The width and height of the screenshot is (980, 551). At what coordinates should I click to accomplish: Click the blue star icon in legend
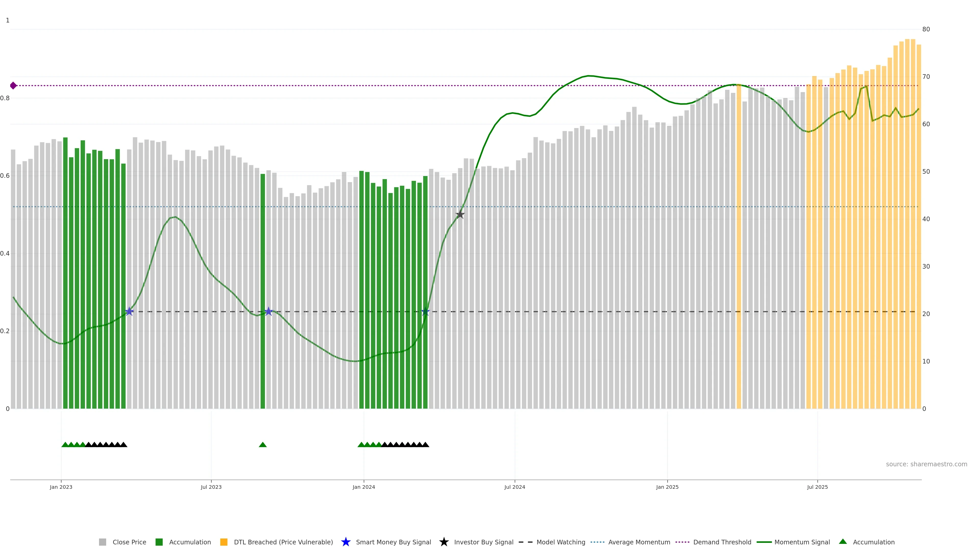click(346, 542)
